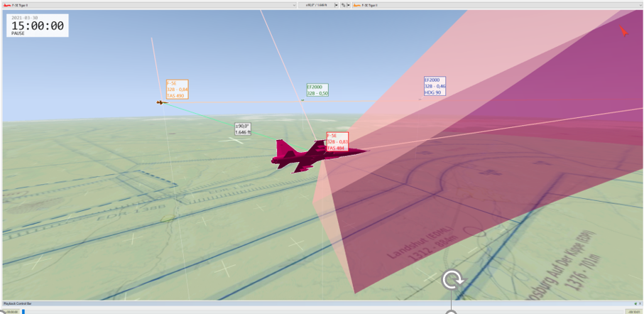This screenshot has height=314, width=644.
Task: Click the orange aircraft icon in right selector
Action: point(356,4)
